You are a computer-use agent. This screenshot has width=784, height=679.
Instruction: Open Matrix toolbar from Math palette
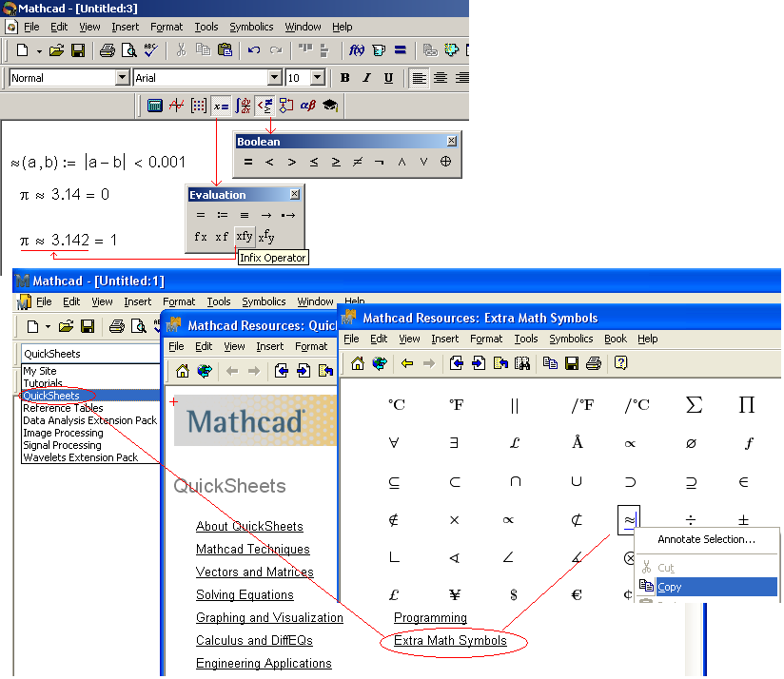[x=199, y=106]
